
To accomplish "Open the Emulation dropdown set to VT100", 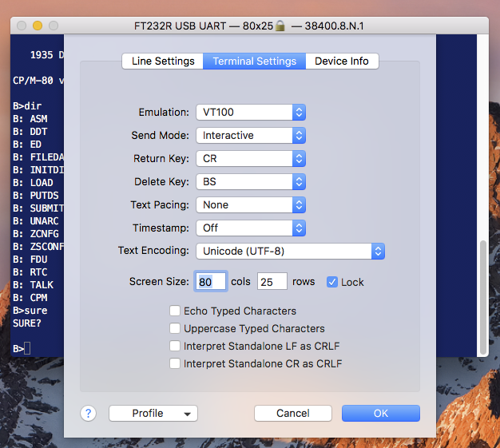I will 251,113.
